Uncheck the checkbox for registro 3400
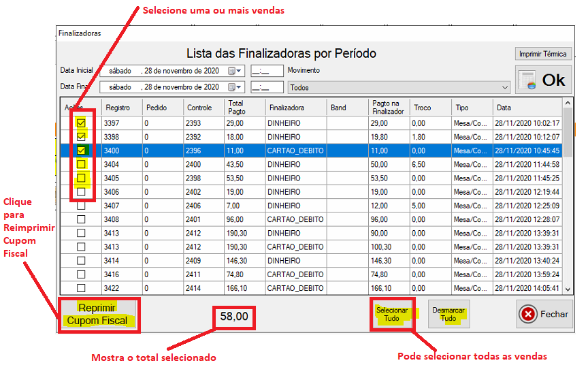 coord(81,150)
